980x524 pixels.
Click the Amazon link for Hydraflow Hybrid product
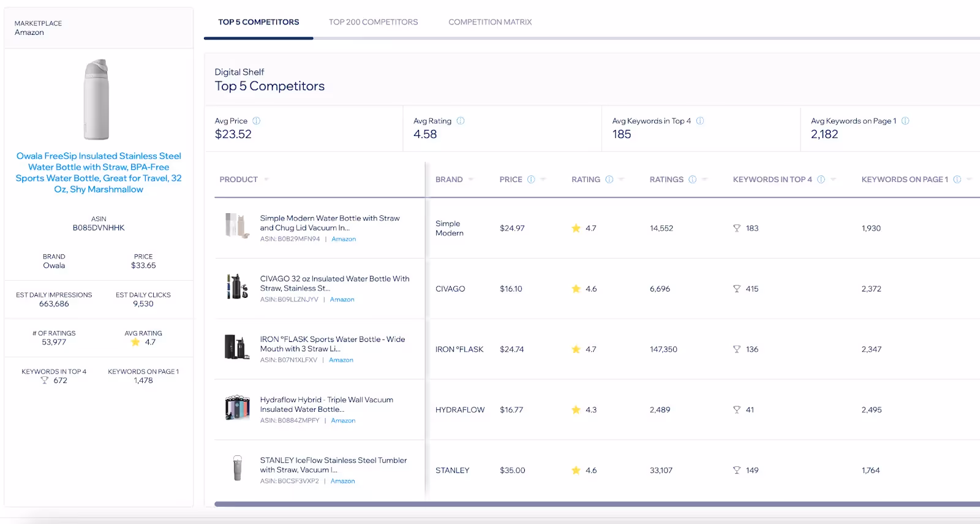(343, 420)
